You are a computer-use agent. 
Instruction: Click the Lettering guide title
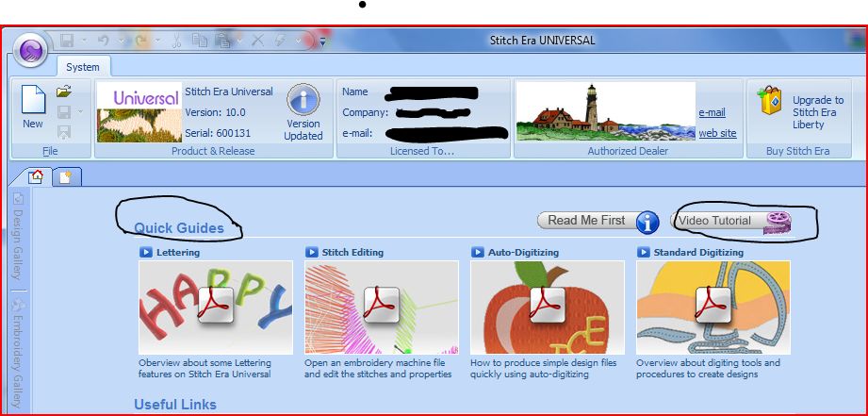[x=178, y=253]
